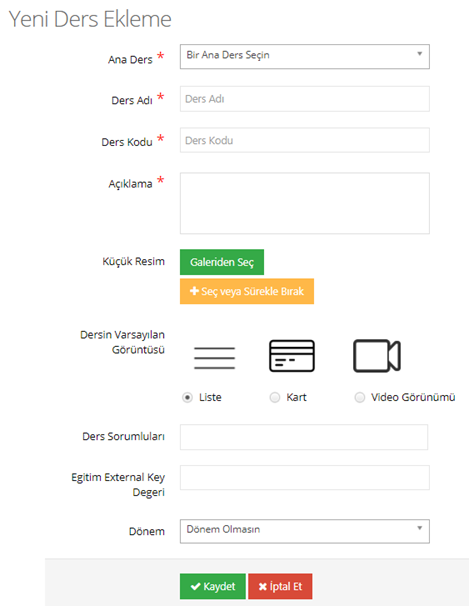
Task: Choose the Video Görünümü radio option
Action: 360,397
